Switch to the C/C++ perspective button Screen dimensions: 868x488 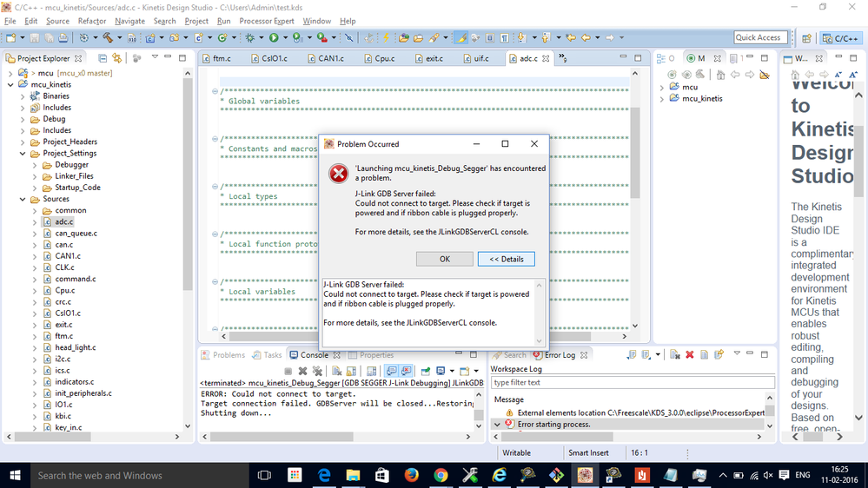click(x=840, y=38)
